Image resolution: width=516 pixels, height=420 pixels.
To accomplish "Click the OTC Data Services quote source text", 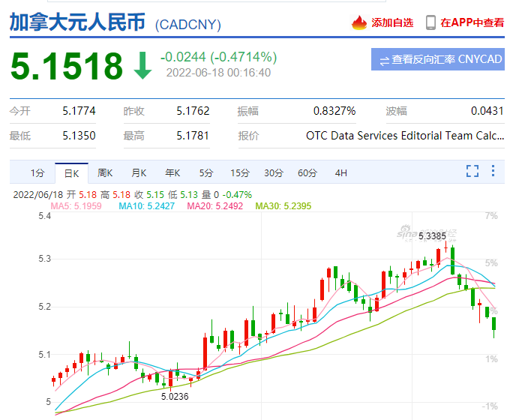I will (x=405, y=136).
